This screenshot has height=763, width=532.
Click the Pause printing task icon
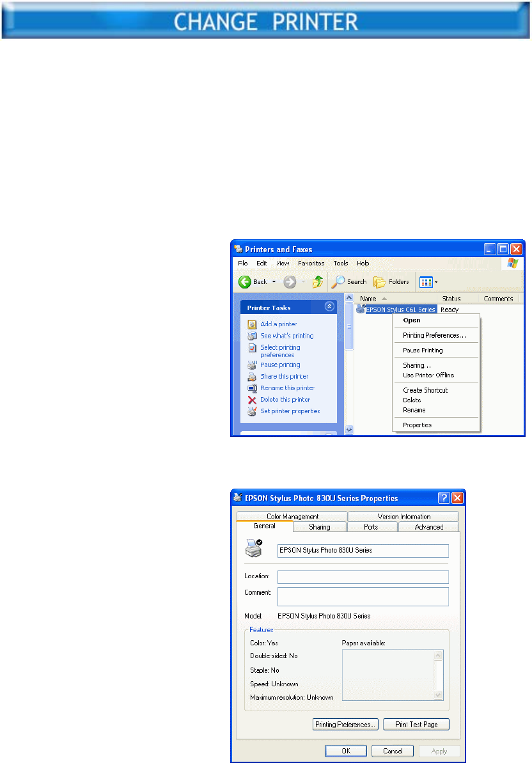point(252,365)
